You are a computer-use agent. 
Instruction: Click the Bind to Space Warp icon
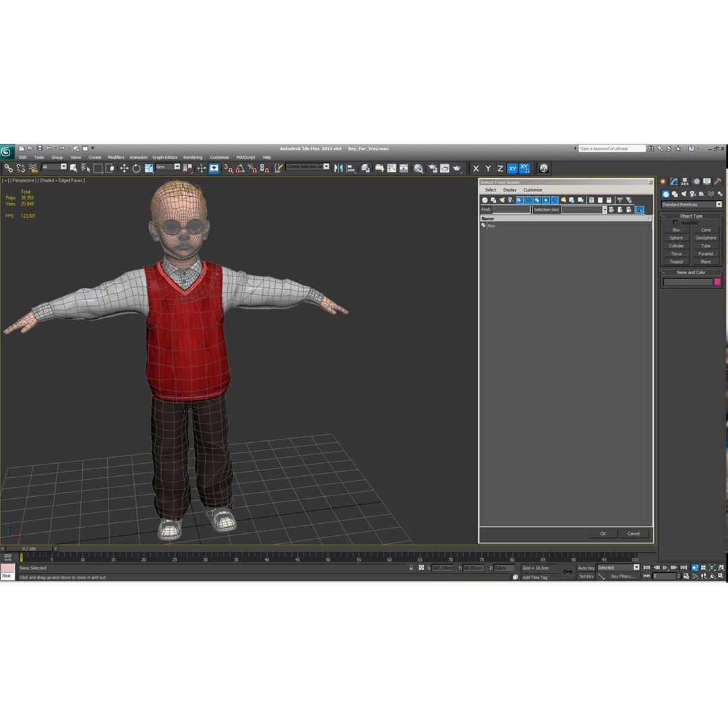coord(33,168)
